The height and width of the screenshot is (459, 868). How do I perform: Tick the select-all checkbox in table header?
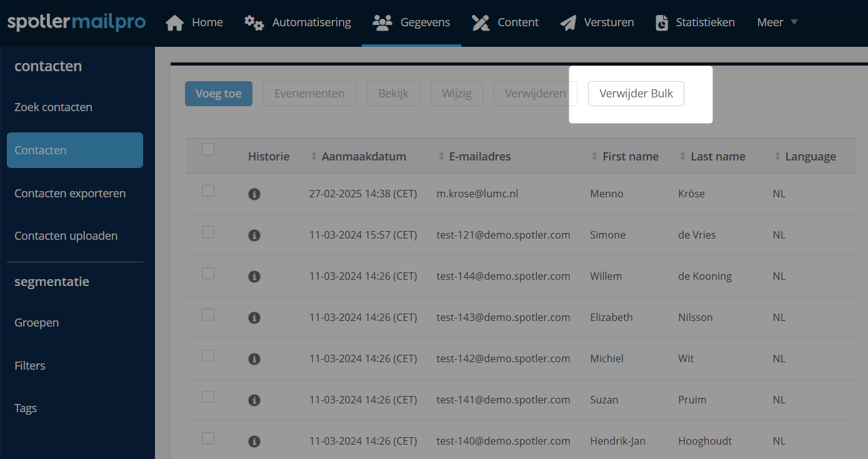point(208,150)
